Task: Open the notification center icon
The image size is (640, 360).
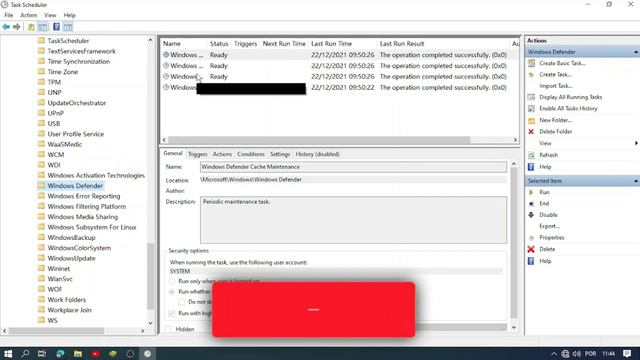Action: [x=627, y=353]
